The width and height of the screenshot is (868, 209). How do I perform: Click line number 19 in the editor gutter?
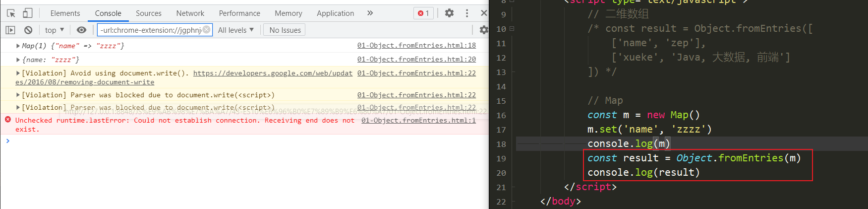[501, 158]
